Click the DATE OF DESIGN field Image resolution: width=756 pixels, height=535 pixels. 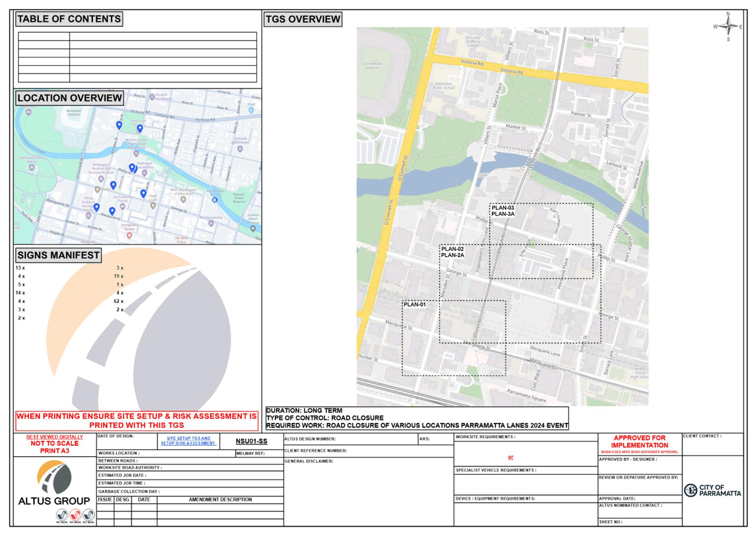[127, 441]
